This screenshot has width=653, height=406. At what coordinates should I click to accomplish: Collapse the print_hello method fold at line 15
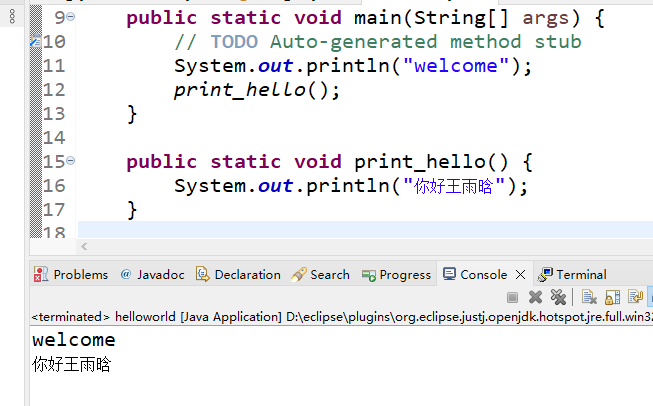[71, 160]
